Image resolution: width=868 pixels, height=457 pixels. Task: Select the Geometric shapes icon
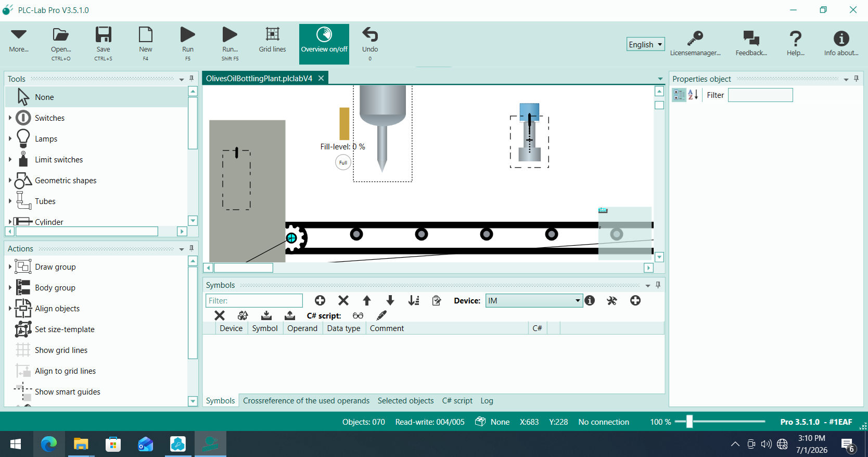tap(23, 180)
